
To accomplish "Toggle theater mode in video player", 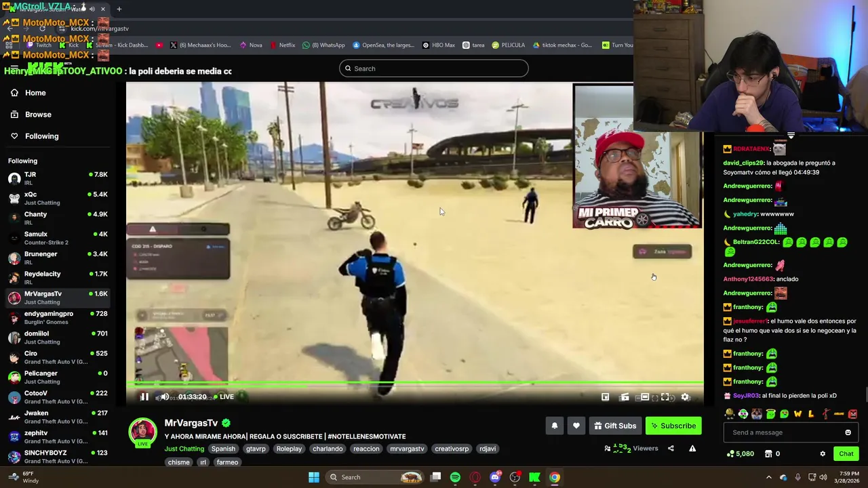I will coord(645,397).
